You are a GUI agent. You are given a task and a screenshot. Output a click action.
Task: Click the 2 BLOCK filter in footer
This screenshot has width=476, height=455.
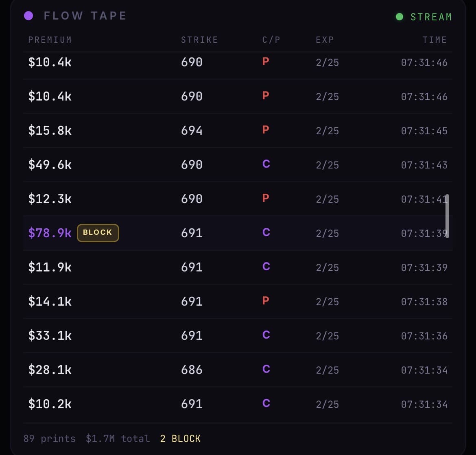pos(180,439)
